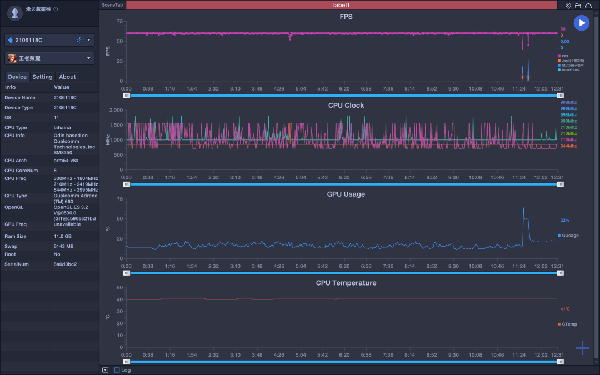The width and height of the screenshot is (600, 375).
Task: Click the red label bar at top
Action: point(341,5)
